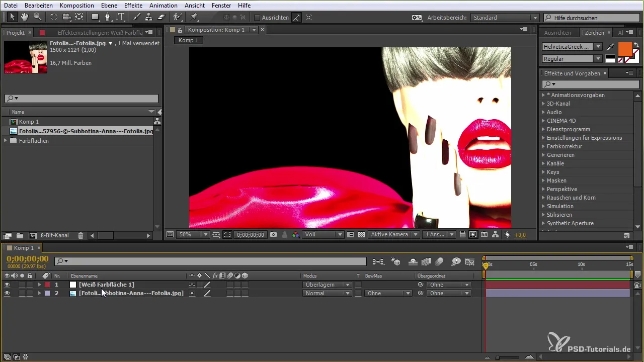This screenshot has width=644, height=362.
Task: Open the composition mini-flowchart in timeline
Action: pyautogui.click(x=378, y=261)
